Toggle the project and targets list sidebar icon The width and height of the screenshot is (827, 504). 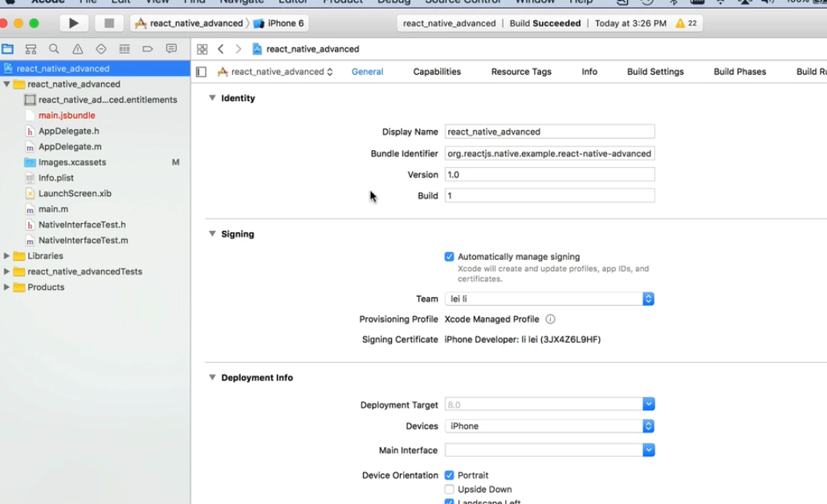tap(201, 71)
